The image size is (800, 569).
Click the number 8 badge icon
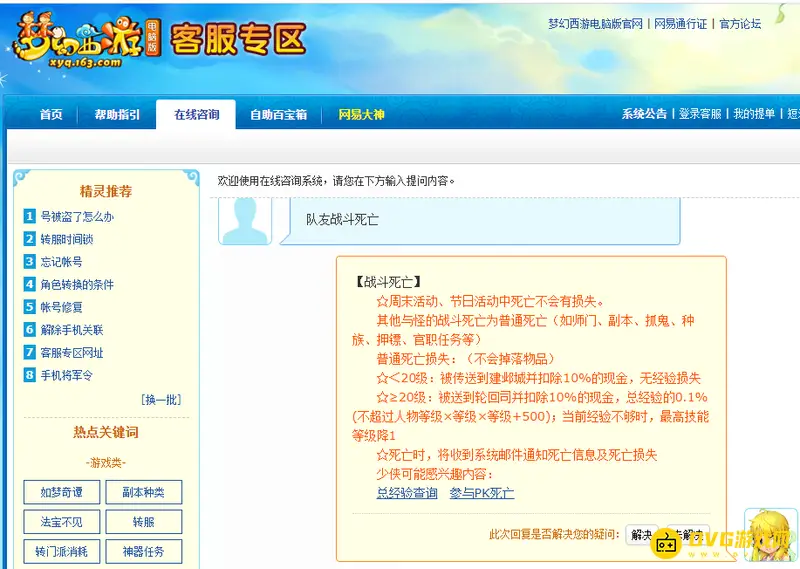coord(30,376)
